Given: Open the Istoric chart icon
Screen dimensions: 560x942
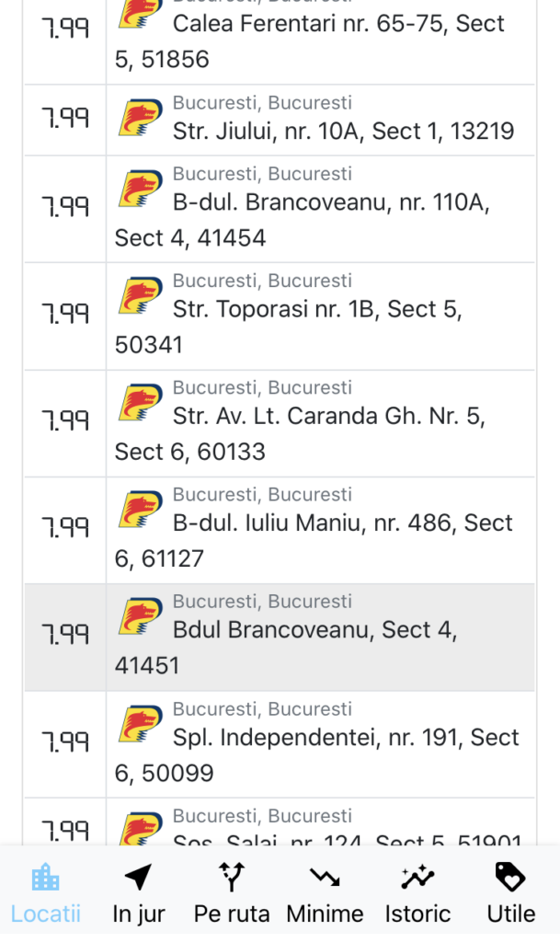Looking at the screenshot, I should [417, 877].
